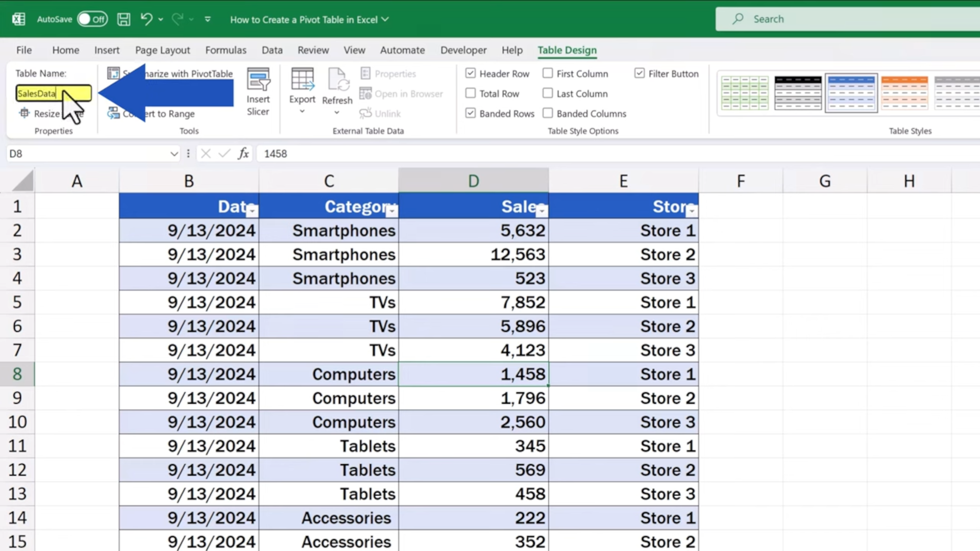Enable the First Column checkbox
This screenshot has height=551, width=980.
coord(548,73)
